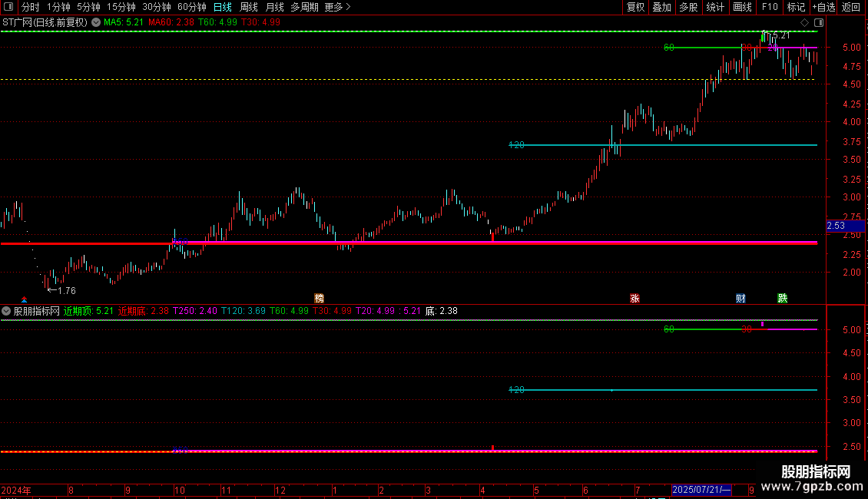Click the 近期顶: 5.21 value
The image size is (868, 499).
tap(88, 312)
